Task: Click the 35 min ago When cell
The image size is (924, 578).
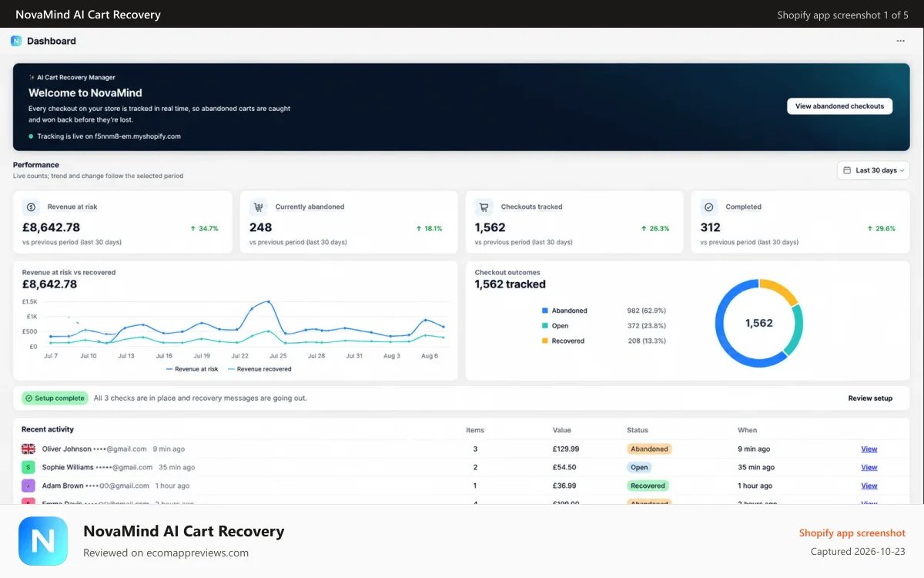Action: click(x=756, y=467)
